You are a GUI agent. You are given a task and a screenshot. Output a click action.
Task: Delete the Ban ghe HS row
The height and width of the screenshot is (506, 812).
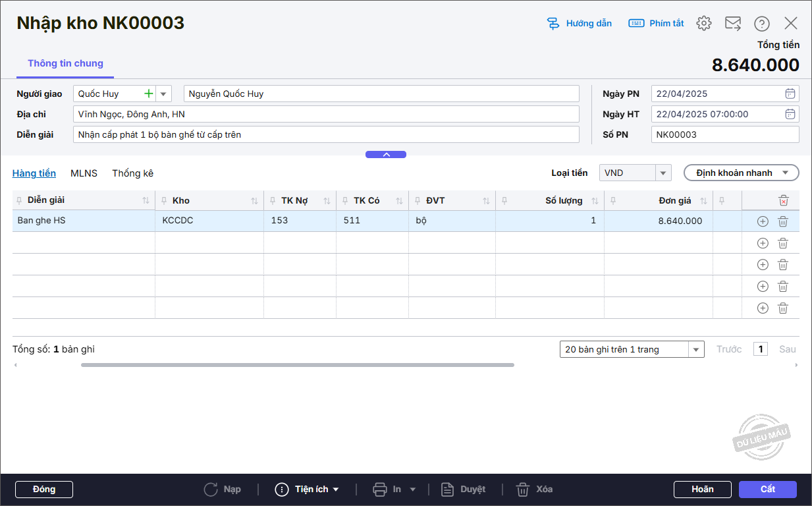tap(783, 221)
